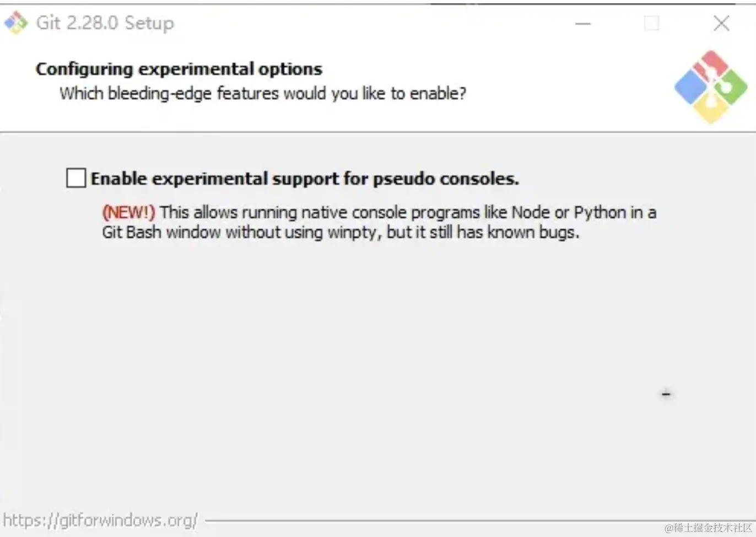Minimize the Git Setup window
This screenshot has height=537, width=756.
(583, 23)
